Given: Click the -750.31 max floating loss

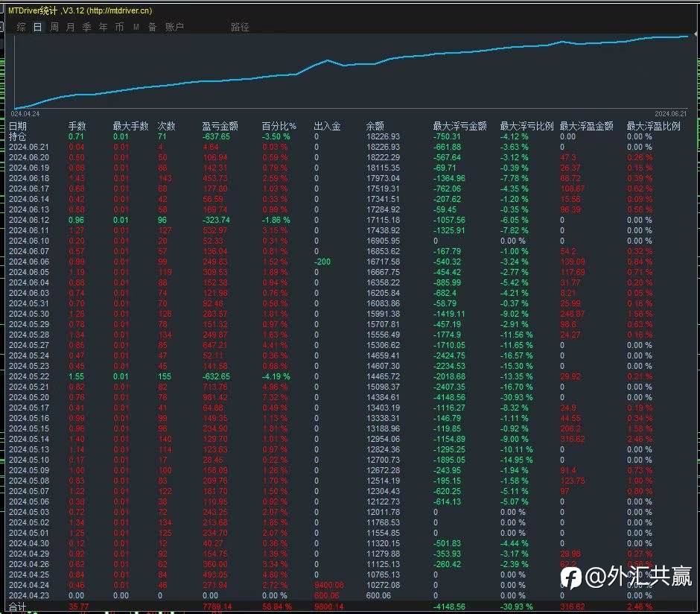Looking at the screenshot, I should tap(447, 136).
